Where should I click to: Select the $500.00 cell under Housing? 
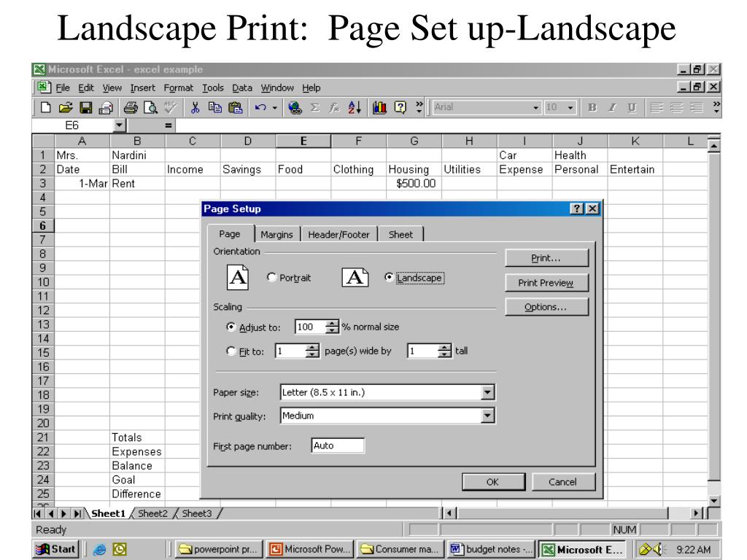[414, 183]
